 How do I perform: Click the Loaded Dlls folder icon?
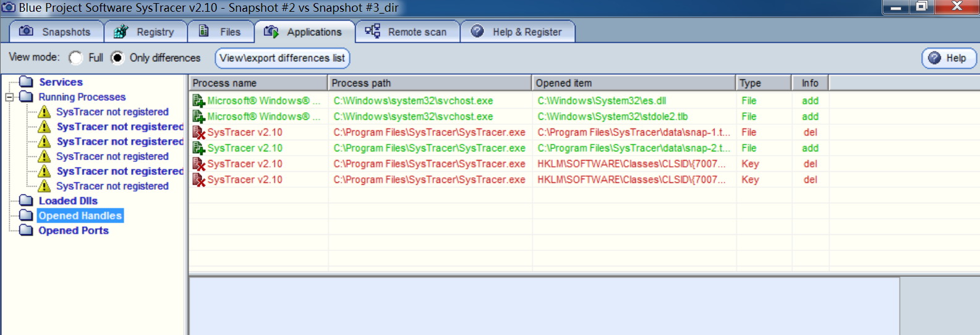pos(26,200)
